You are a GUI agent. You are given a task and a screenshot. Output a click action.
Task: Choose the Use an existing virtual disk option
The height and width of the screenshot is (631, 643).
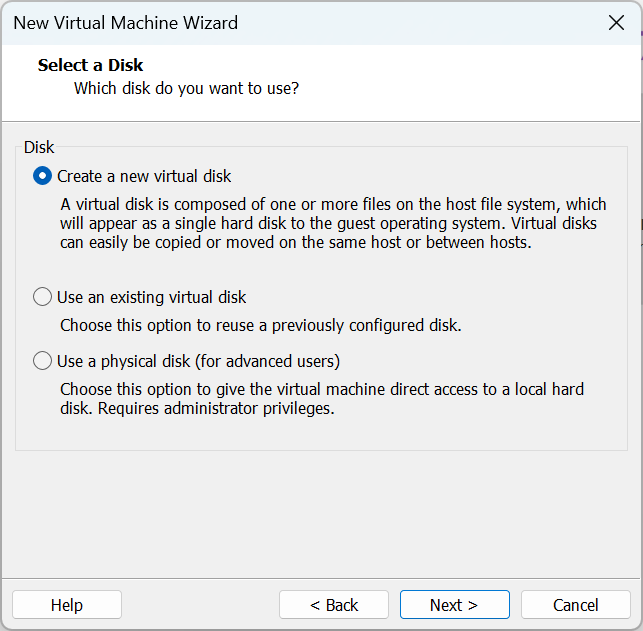[x=42, y=297]
